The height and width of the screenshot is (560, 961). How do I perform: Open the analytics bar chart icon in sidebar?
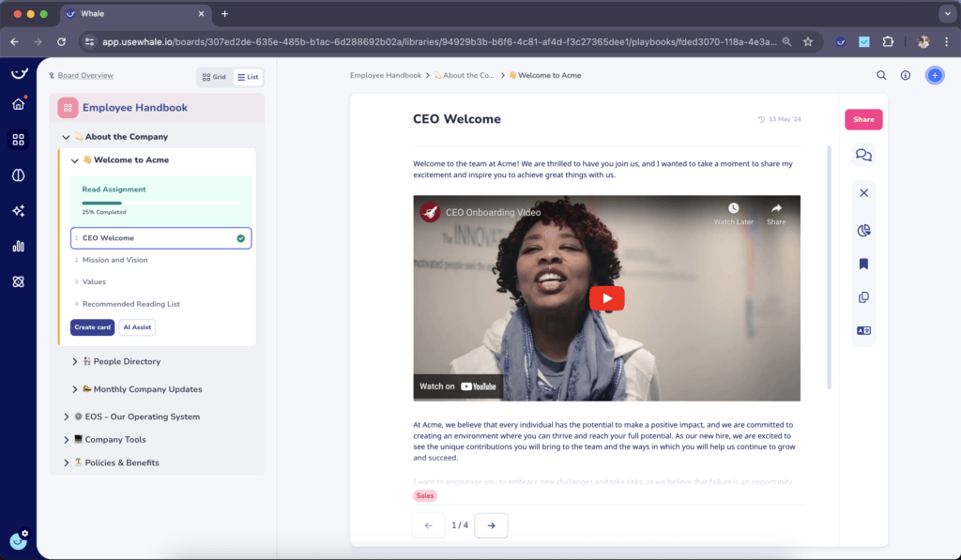click(x=18, y=246)
